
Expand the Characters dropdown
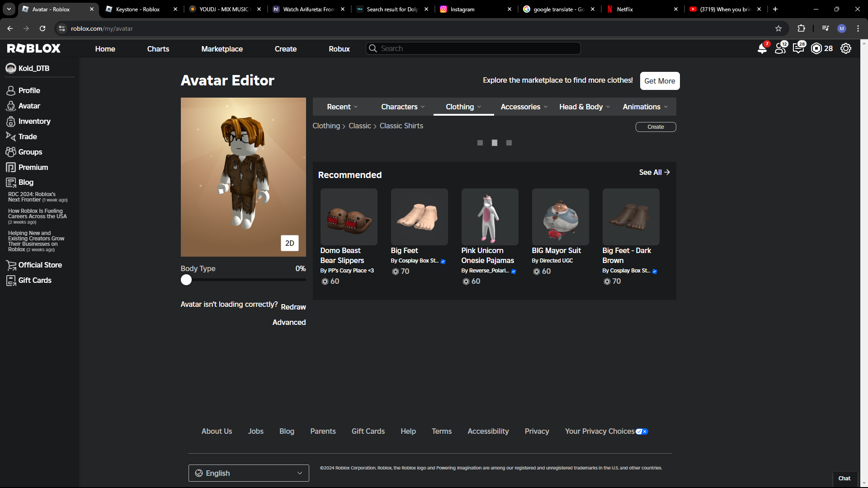pyautogui.click(x=403, y=107)
